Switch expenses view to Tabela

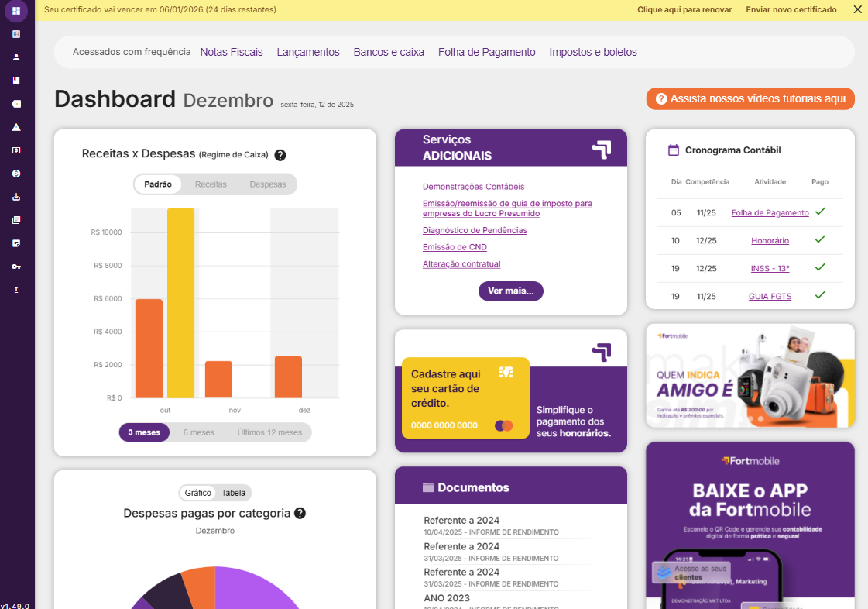pos(233,493)
